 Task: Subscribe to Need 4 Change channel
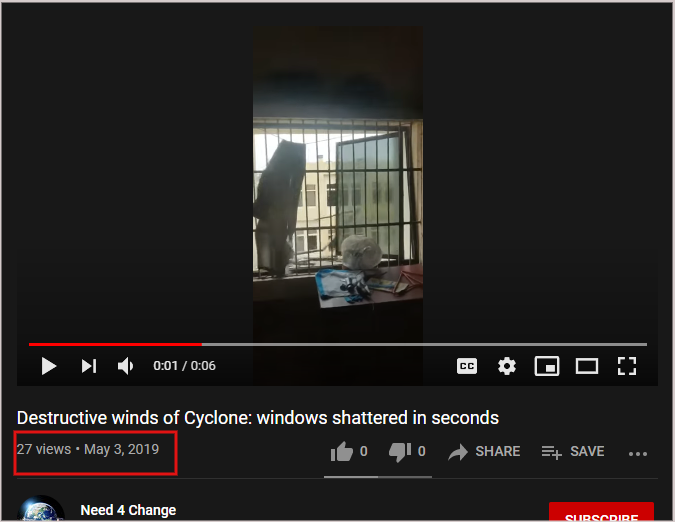601,512
